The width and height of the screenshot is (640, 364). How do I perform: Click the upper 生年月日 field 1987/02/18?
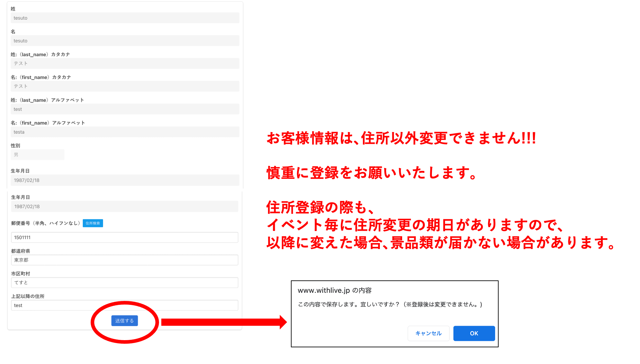point(125,180)
